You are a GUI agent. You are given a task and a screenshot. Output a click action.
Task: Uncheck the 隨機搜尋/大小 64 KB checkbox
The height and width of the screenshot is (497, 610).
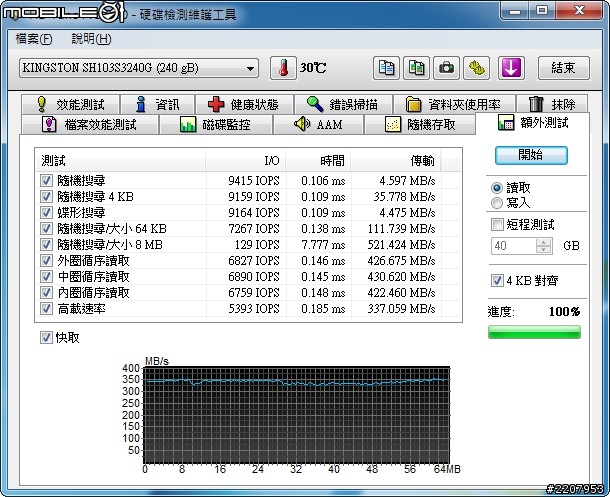click(x=46, y=228)
